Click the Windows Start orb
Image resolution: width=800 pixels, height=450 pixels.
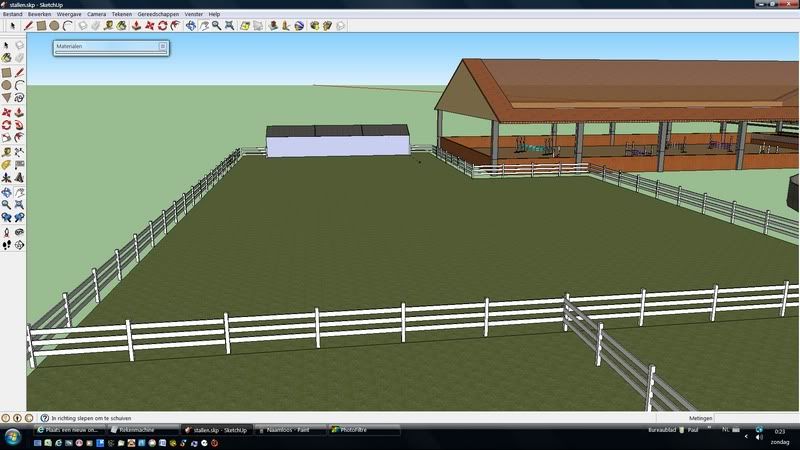pyautogui.click(x=14, y=434)
